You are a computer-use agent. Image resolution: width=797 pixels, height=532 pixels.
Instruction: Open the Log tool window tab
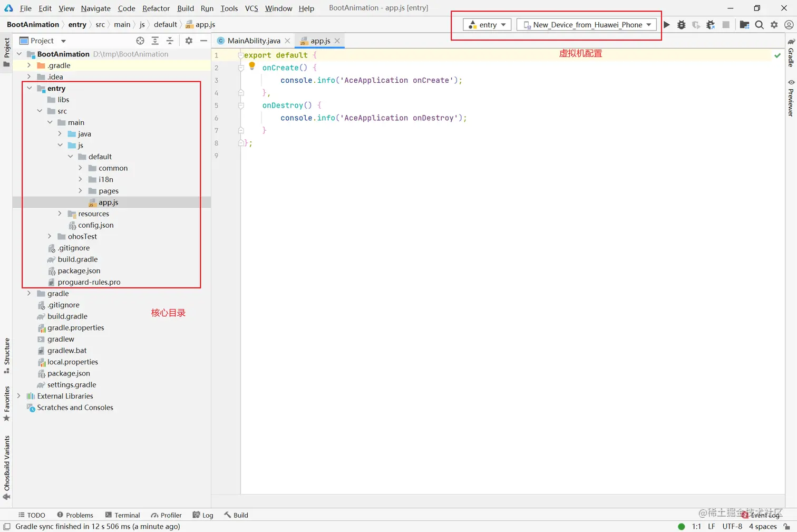203,515
